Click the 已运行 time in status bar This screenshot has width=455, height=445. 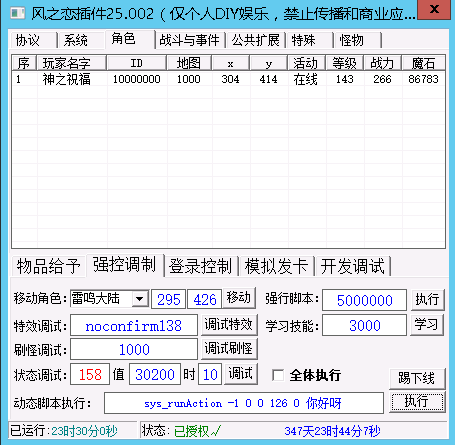[x=84, y=431]
